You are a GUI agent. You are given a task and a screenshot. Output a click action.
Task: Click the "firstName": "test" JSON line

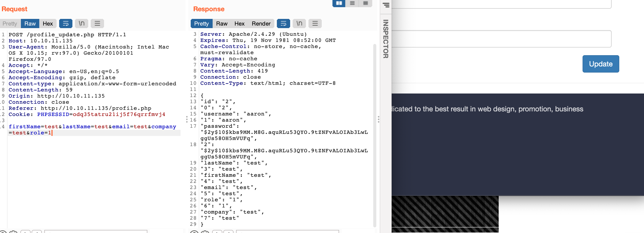[x=236, y=175]
